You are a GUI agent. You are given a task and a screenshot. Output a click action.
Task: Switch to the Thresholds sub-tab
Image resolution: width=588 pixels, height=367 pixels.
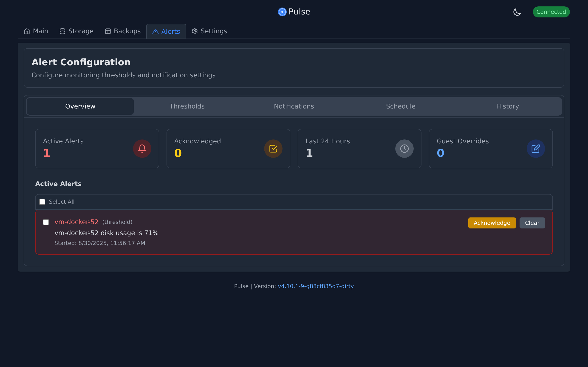pos(187,106)
